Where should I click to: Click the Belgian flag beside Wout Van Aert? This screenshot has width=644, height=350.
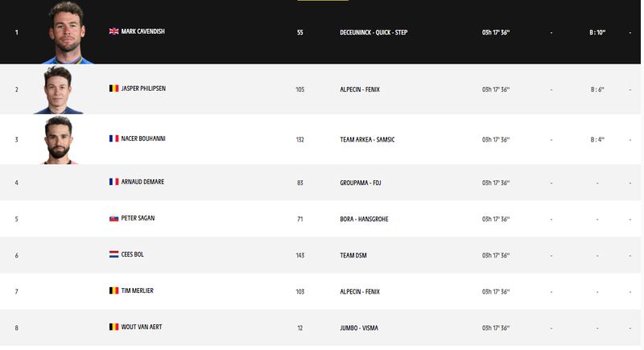[114, 327]
